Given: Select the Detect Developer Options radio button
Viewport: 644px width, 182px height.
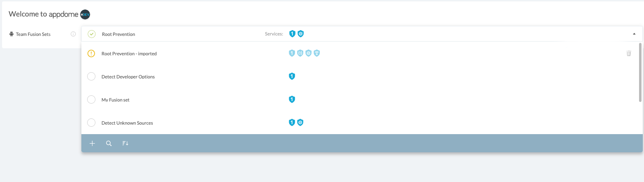Looking at the screenshot, I should pos(92,77).
